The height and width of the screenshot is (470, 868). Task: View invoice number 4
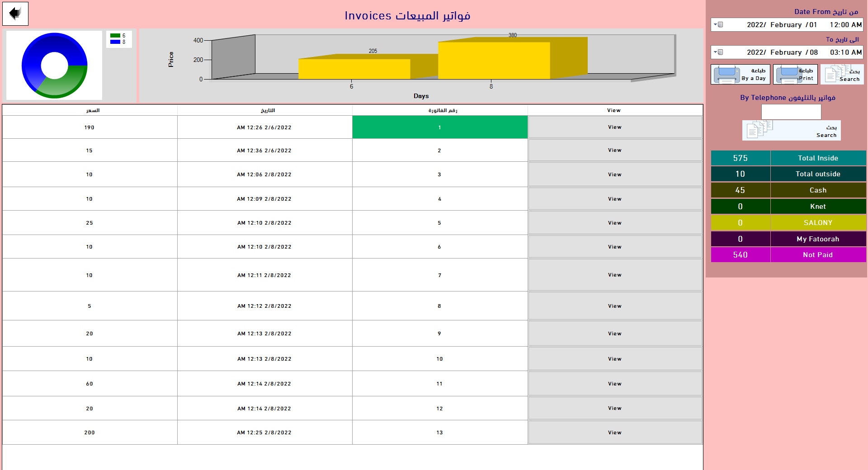[x=615, y=199]
